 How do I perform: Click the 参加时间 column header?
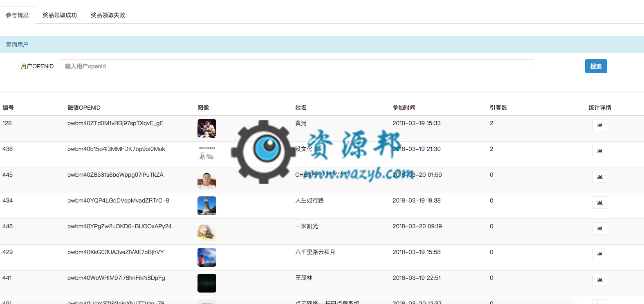(404, 108)
